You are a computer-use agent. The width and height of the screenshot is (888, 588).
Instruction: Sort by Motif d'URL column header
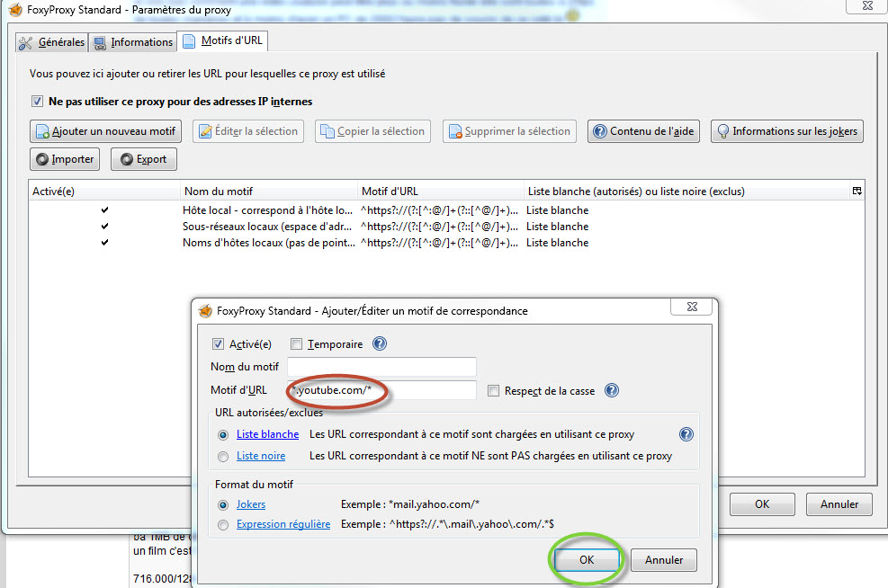tap(441, 192)
